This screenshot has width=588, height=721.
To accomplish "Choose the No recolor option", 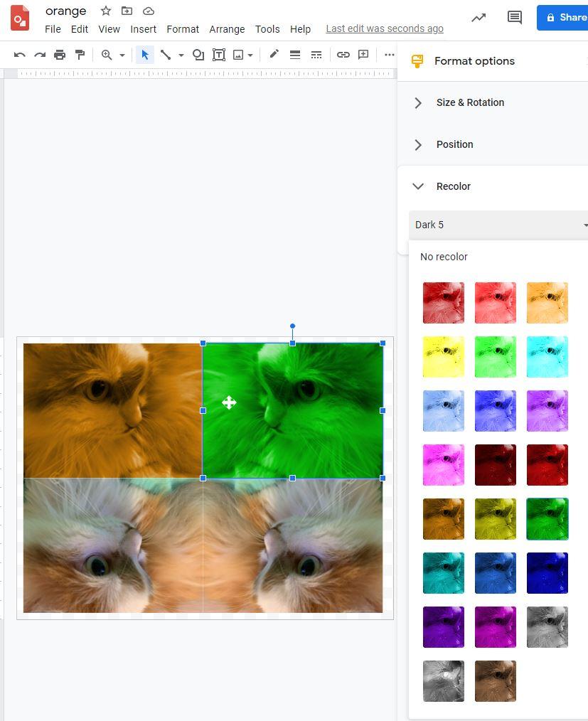I will pyautogui.click(x=444, y=257).
